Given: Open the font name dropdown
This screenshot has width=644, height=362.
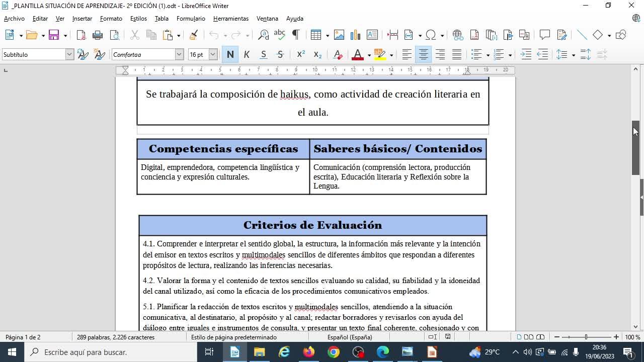Looking at the screenshot, I should [x=179, y=54].
